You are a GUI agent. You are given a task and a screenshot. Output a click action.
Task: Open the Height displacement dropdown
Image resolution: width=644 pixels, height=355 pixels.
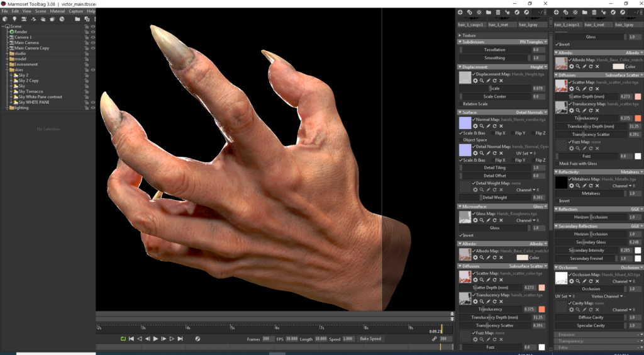538,67
